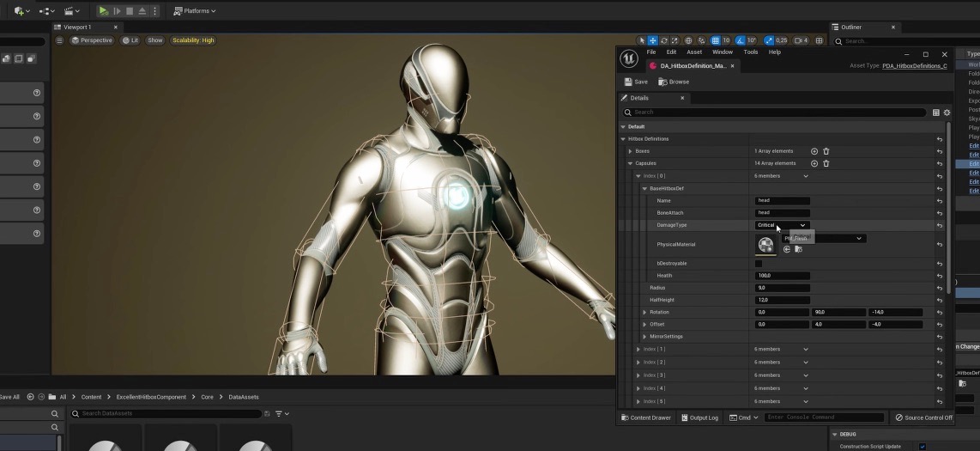
Task: Click the Save button in the asset editor
Action: pyautogui.click(x=636, y=82)
